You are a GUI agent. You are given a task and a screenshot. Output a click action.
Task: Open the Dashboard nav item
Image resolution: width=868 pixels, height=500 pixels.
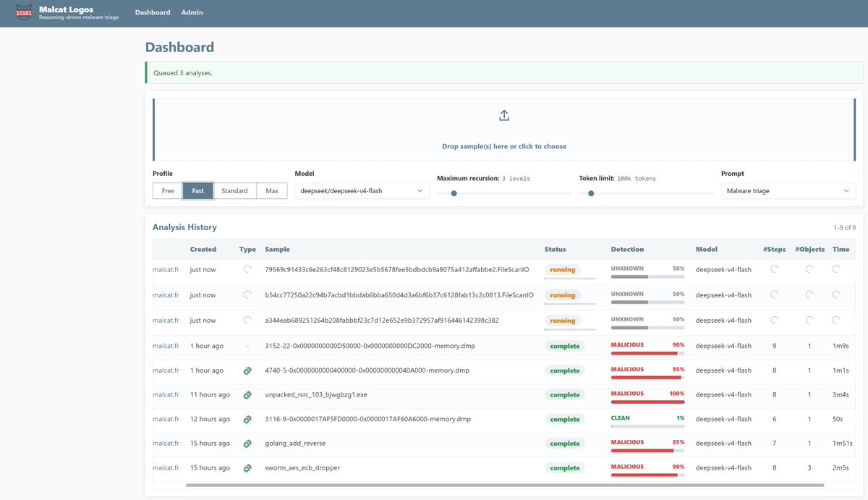tap(153, 12)
